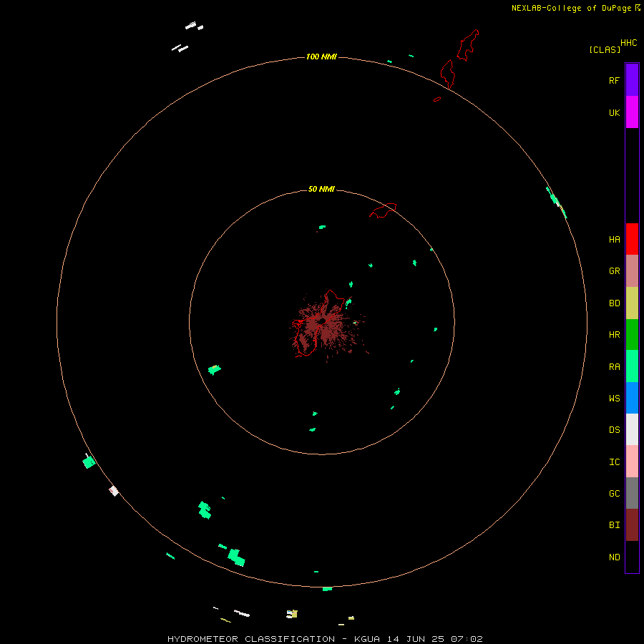Click the HA red legend swatch
644x644 pixels.
point(632,239)
